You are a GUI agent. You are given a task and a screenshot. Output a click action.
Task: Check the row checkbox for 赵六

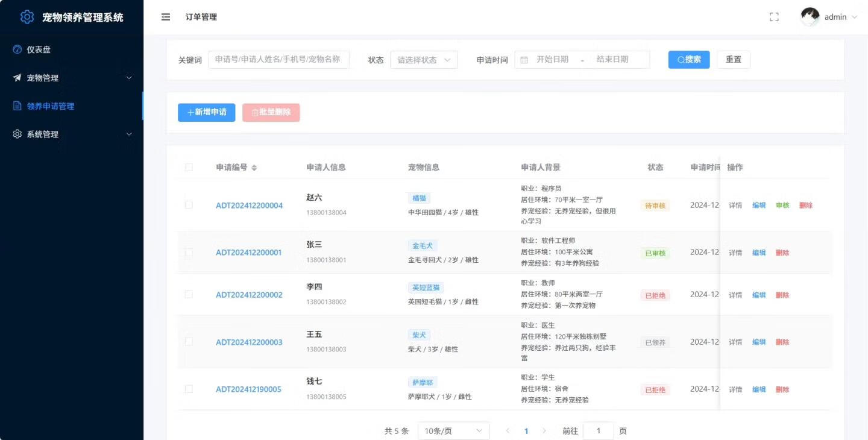point(189,205)
